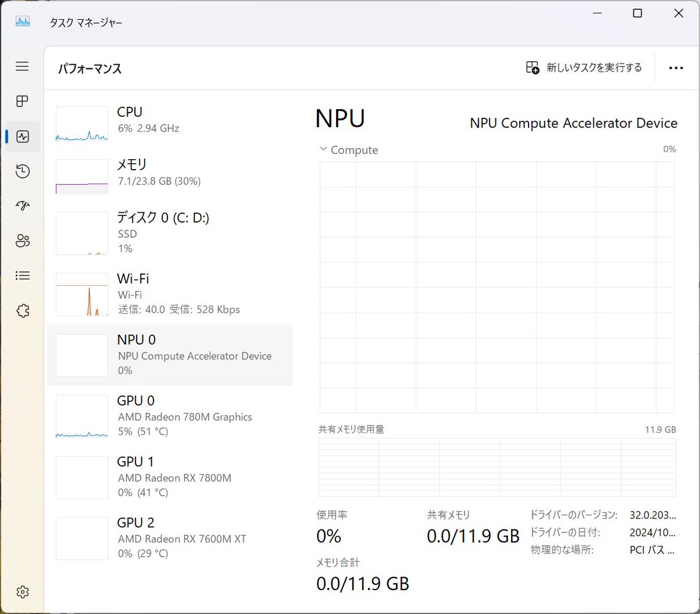Click the 共有メモリ使用量 label
This screenshot has width=700, height=614.
pyautogui.click(x=351, y=429)
